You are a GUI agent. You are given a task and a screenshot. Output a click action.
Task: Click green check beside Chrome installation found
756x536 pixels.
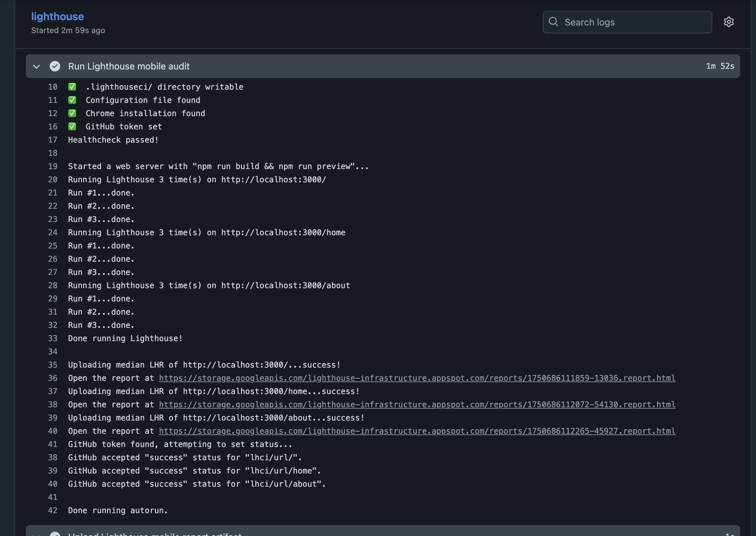pyautogui.click(x=72, y=113)
